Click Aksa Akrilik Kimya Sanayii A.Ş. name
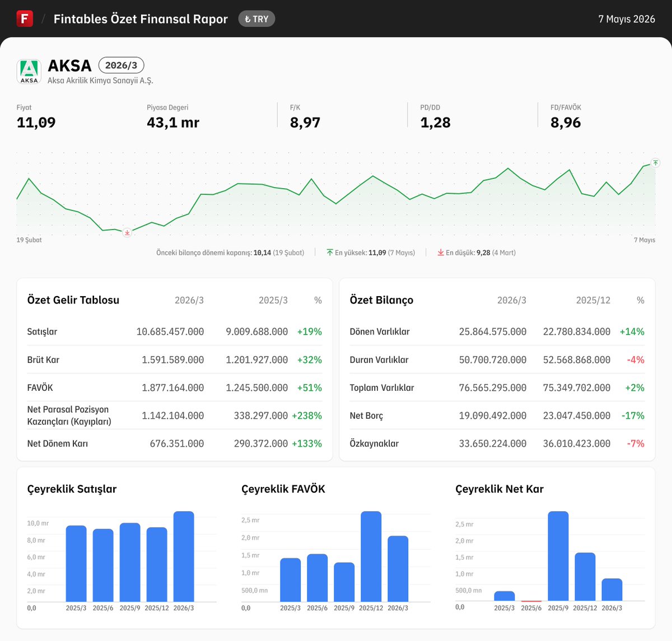 click(x=100, y=81)
